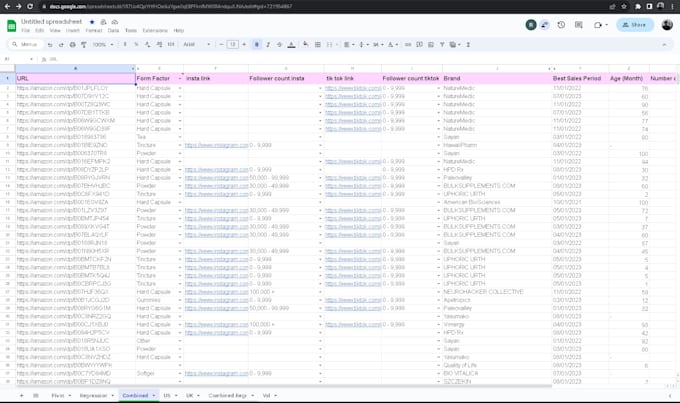Image resolution: width=680 pixels, height=403 pixels.
Task: Open horizontal align dropdown
Action: [349, 44]
